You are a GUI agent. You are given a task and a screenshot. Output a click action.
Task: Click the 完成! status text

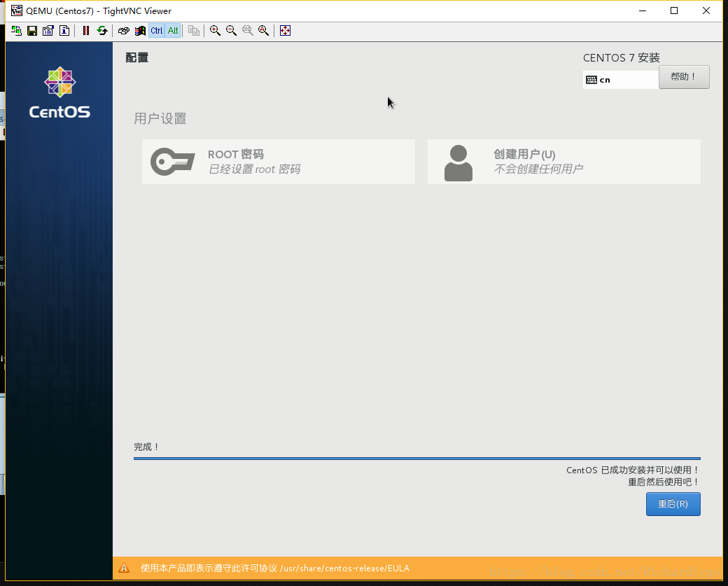click(146, 447)
